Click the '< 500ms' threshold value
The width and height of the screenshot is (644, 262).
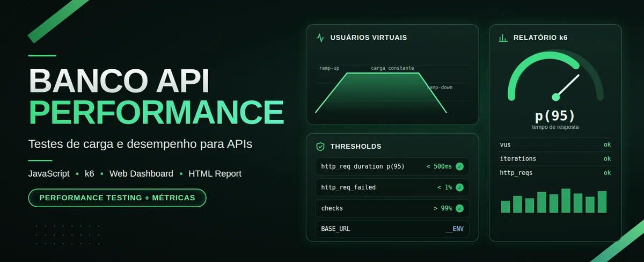(x=440, y=166)
